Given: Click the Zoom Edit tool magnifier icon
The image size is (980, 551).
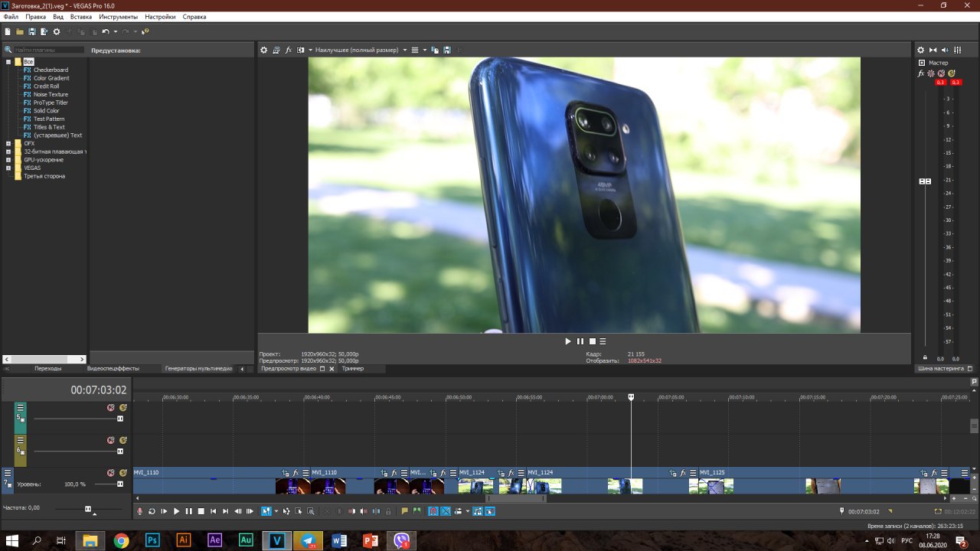Looking at the screenshot, I should (311, 511).
